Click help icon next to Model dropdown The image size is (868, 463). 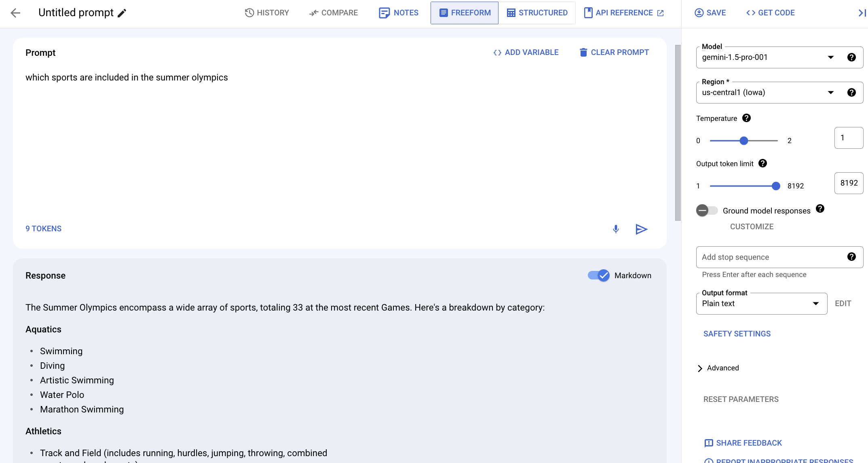click(851, 57)
